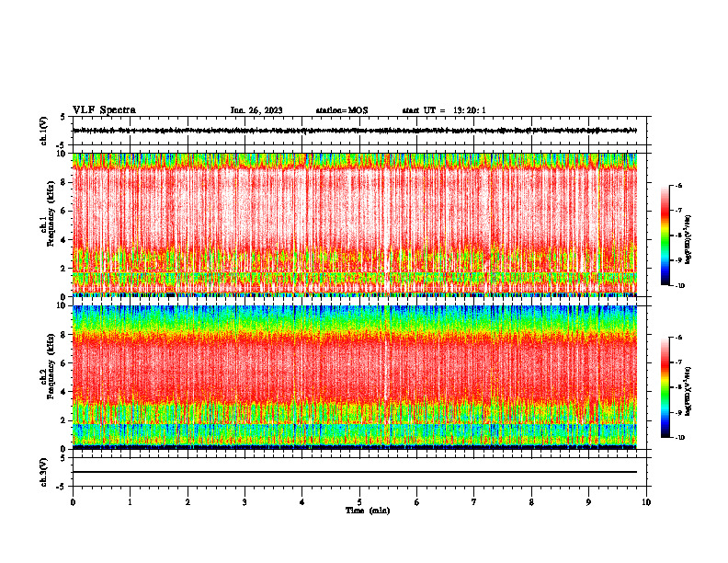Select the "start UT = 13:20:1" text
This screenshot has width=728, height=563.
[444, 110]
